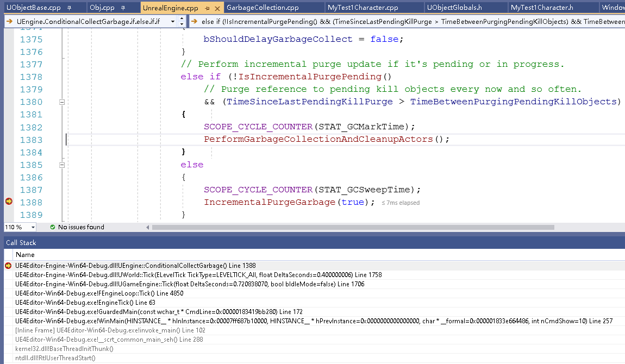Click the else keyword on line 1385
This screenshot has height=364, width=625.
pos(192,165)
